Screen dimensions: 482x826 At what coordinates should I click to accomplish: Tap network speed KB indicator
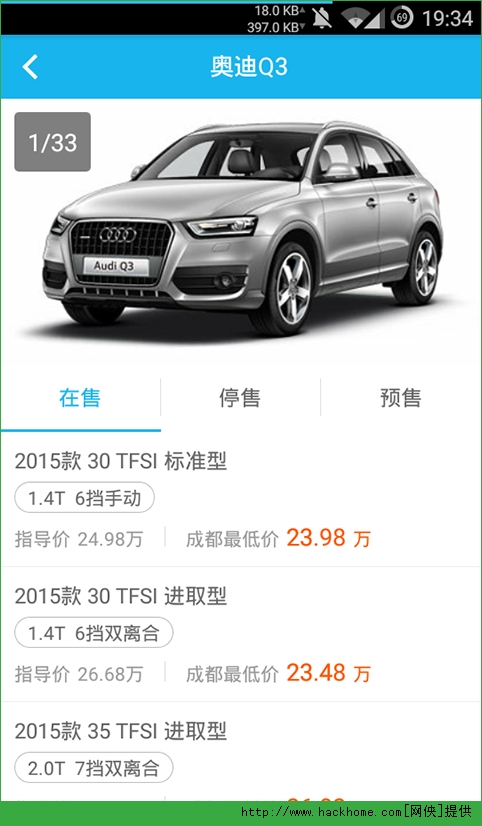(276, 18)
